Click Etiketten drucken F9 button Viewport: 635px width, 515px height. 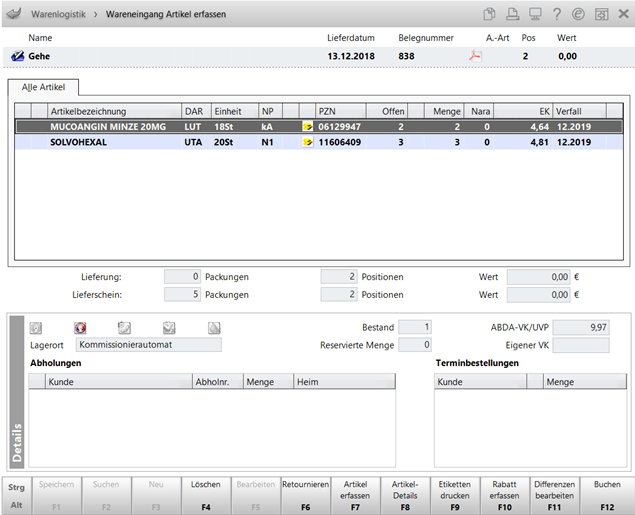click(x=455, y=495)
